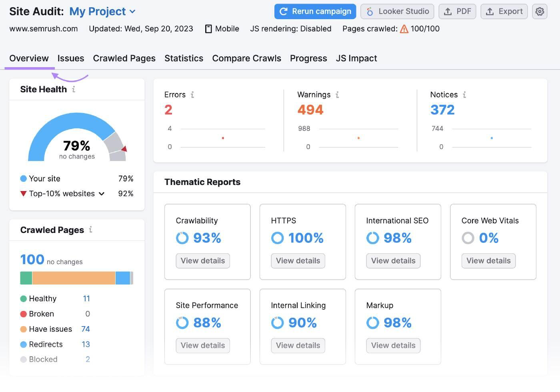Click the Crawled Pages info icon

[91, 229]
